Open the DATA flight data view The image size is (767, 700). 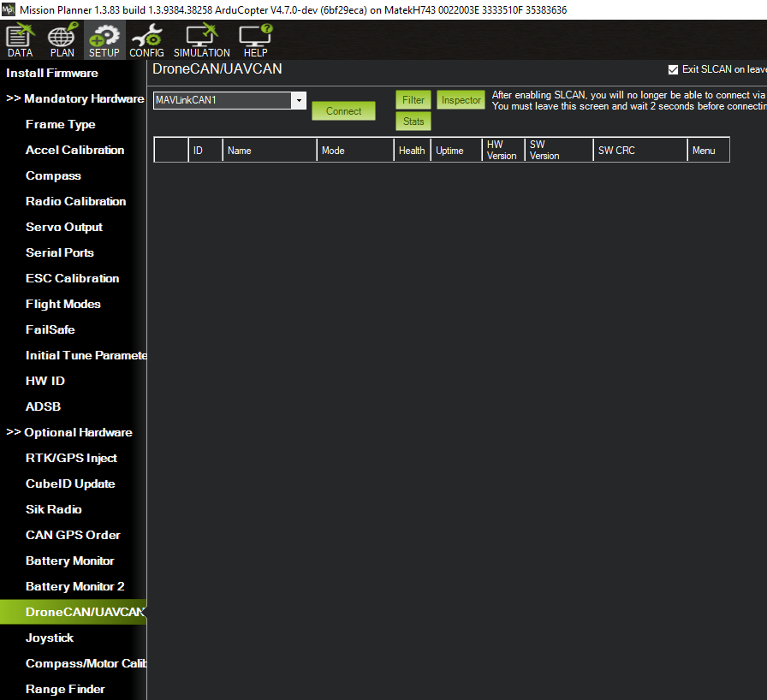(x=19, y=40)
